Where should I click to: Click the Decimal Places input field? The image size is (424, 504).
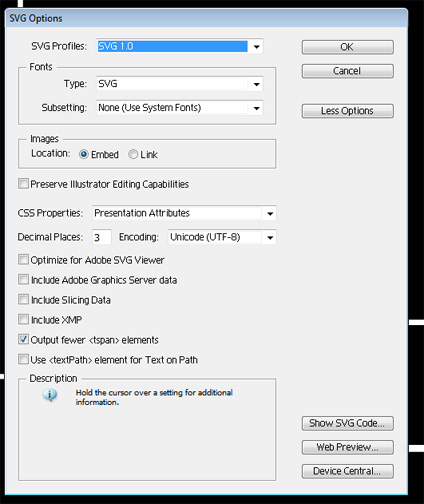(102, 237)
